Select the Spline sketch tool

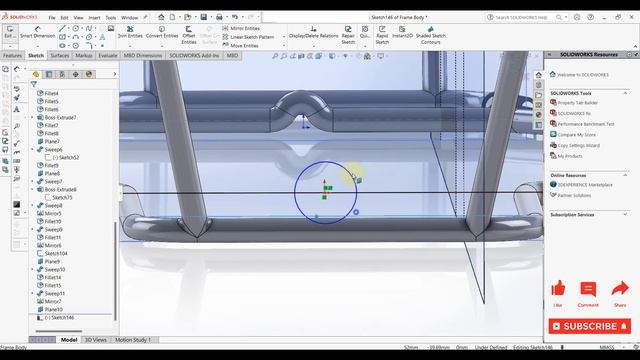tap(89, 29)
